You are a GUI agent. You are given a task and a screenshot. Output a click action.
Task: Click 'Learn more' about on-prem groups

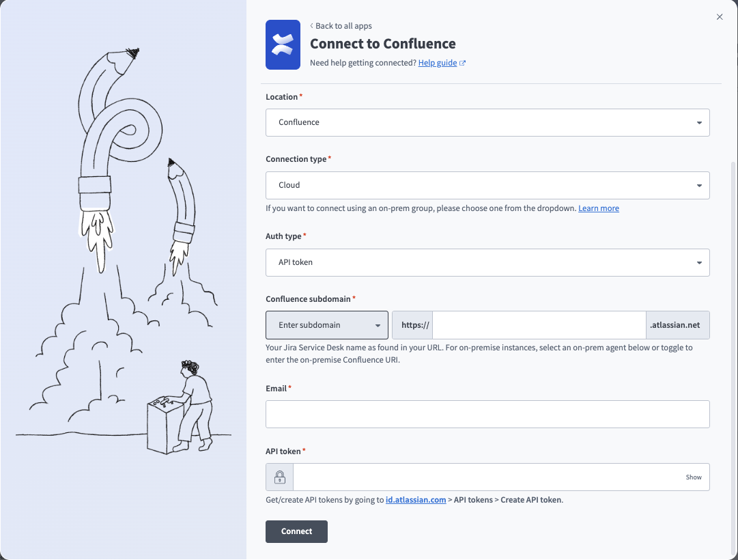click(x=598, y=208)
